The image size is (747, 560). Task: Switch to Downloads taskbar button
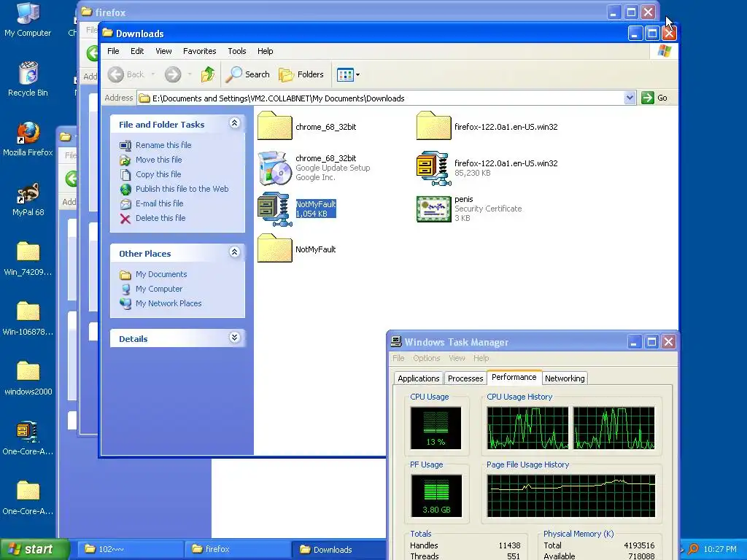click(338, 550)
